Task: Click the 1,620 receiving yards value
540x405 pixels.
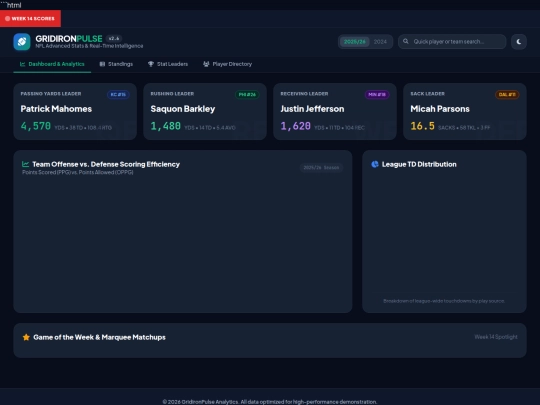Action: coord(295,126)
